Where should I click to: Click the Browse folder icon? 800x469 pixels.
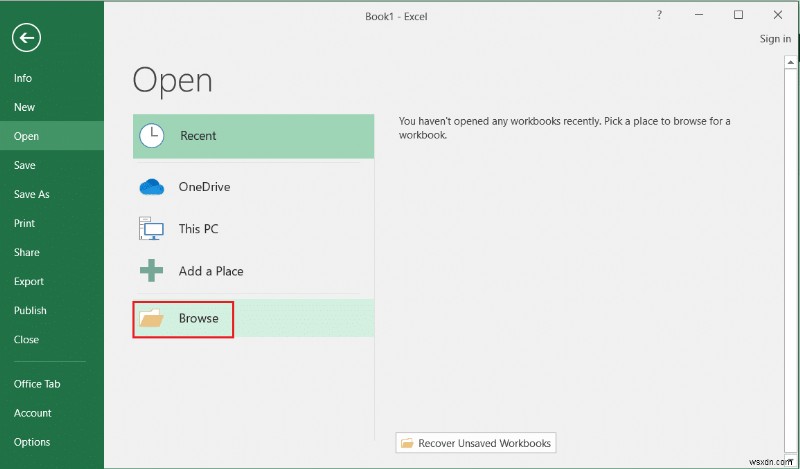click(152, 318)
